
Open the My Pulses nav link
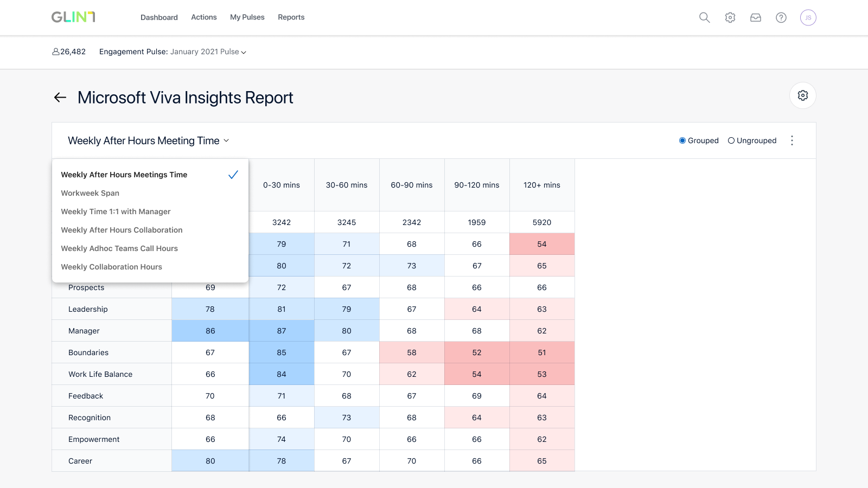coord(247,17)
